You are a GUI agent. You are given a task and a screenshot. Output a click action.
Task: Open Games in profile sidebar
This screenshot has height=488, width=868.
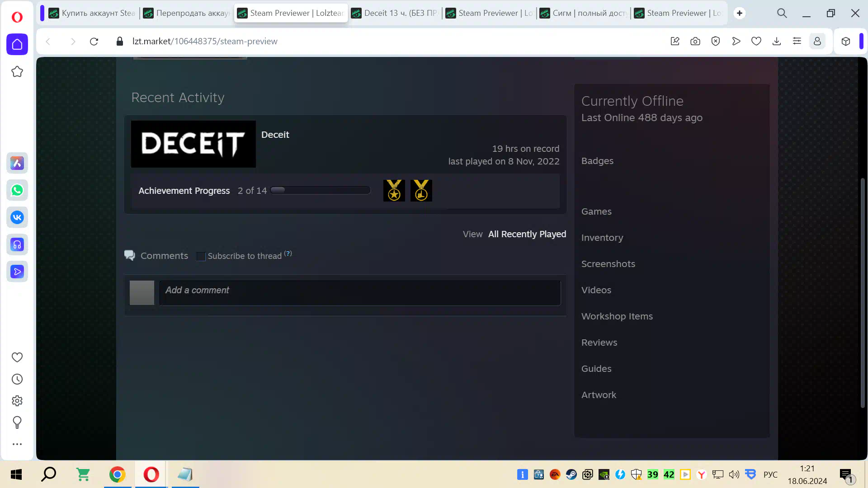[x=596, y=211]
